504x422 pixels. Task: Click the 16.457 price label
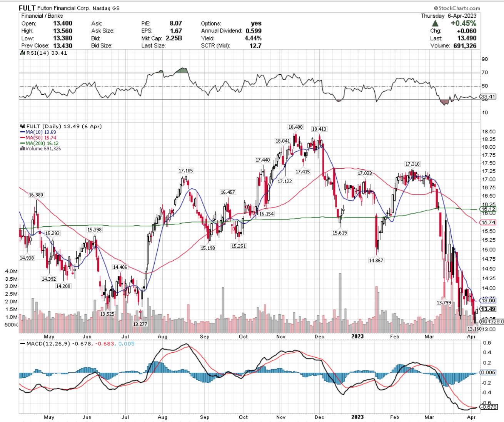click(228, 192)
